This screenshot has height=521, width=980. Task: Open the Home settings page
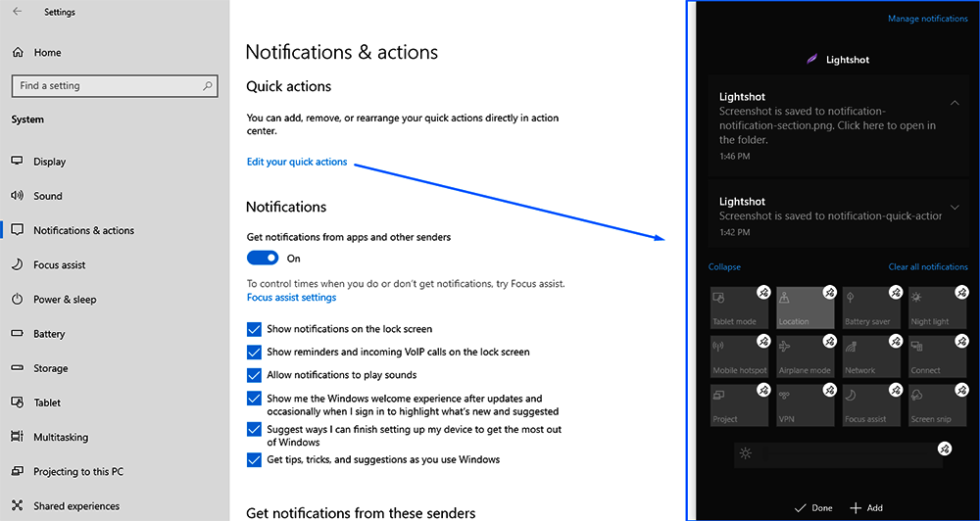37,53
